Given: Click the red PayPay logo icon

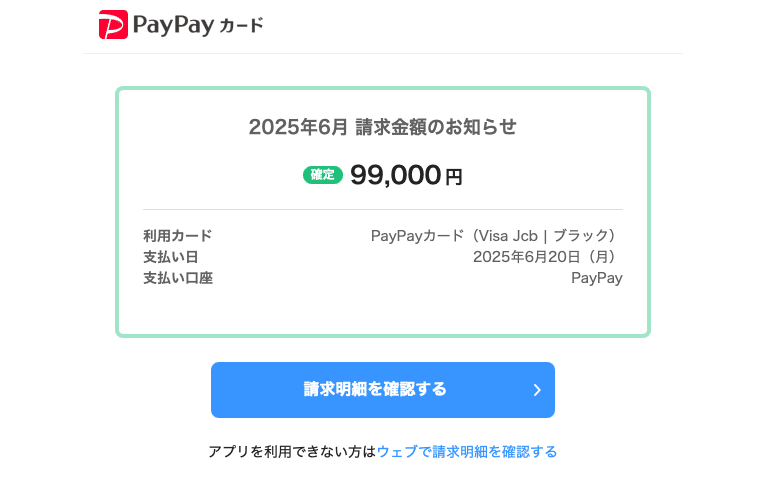Looking at the screenshot, I should click(113, 24).
